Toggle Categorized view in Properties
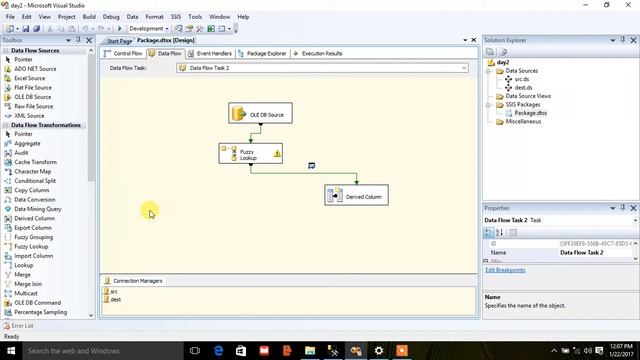 click(x=488, y=233)
